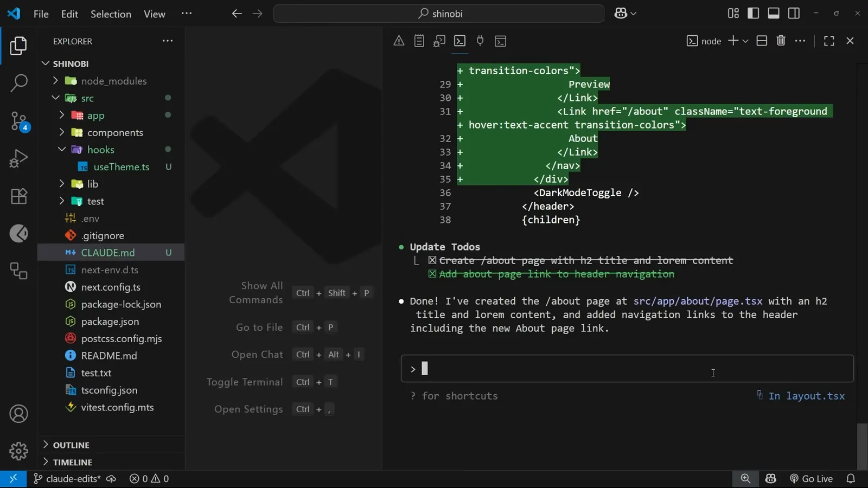Close the terminal panel
Screen dimensions: 868x488
[850, 41]
